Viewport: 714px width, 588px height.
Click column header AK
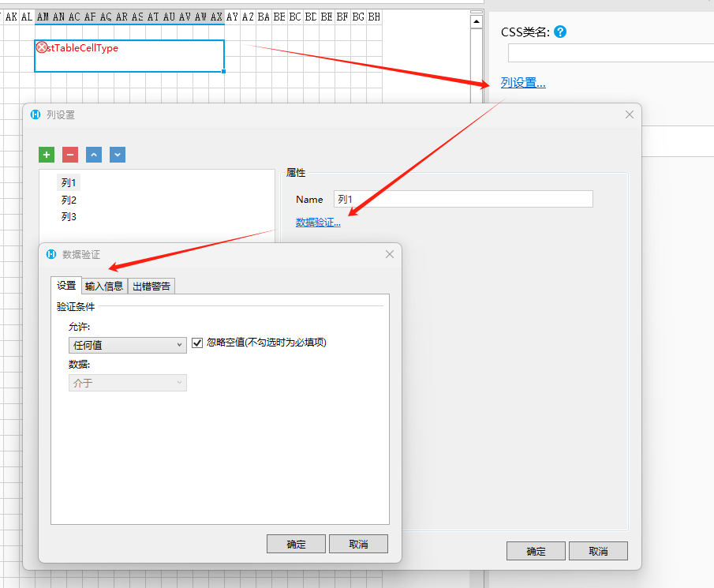[11, 17]
